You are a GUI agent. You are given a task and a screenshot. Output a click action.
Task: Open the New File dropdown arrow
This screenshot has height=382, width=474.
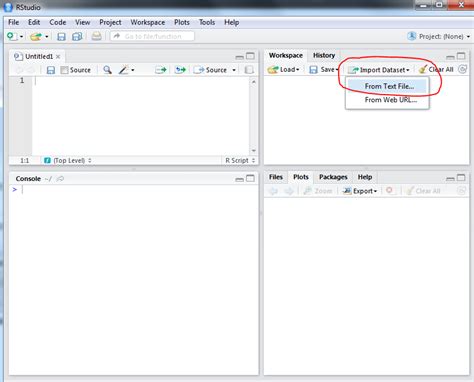[x=21, y=36]
